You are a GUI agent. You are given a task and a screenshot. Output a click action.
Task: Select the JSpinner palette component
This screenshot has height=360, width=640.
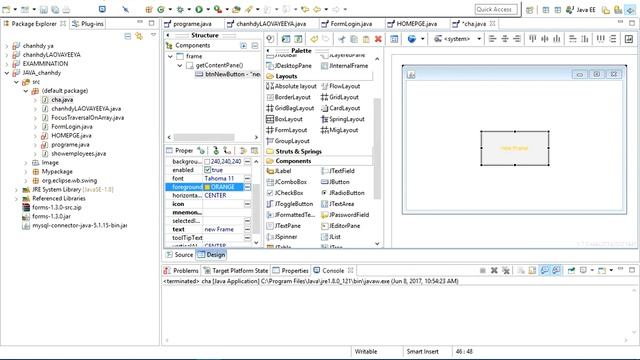pyautogui.click(x=282, y=237)
